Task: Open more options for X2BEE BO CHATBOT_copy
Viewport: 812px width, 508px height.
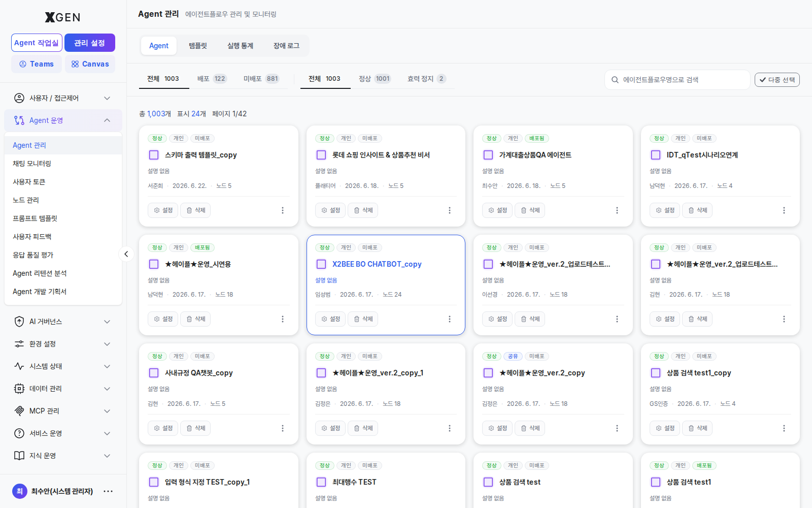Action: pyautogui.click(x=450, y=319)
